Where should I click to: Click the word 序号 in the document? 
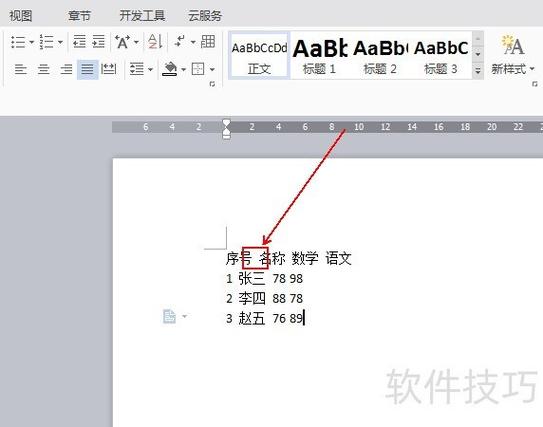[x=239, y=258]
